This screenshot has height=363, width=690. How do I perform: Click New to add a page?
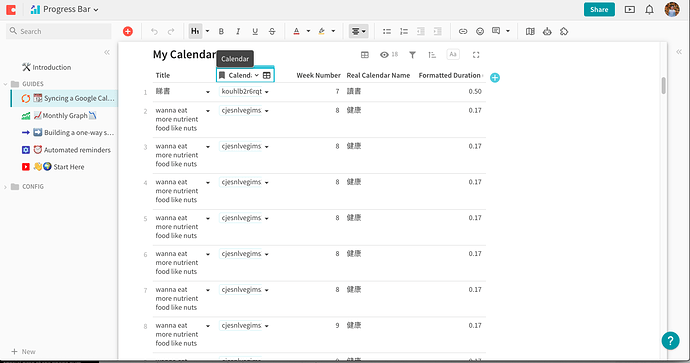(x=23, y=352)
